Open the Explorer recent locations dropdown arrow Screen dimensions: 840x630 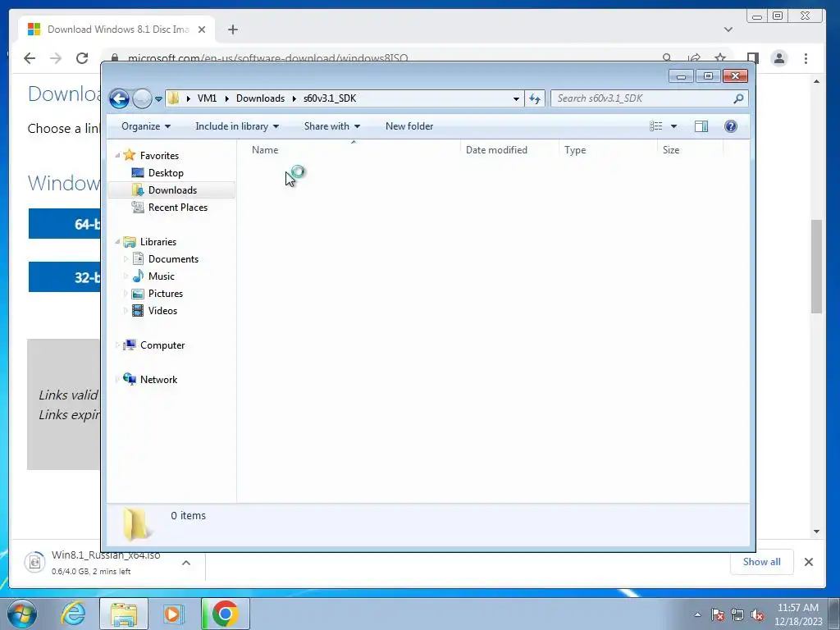point(158,99)
